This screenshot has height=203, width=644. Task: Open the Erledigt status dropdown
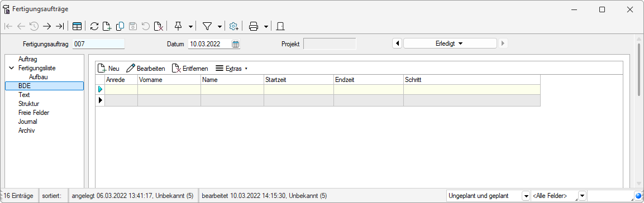[x=450, y=43]
